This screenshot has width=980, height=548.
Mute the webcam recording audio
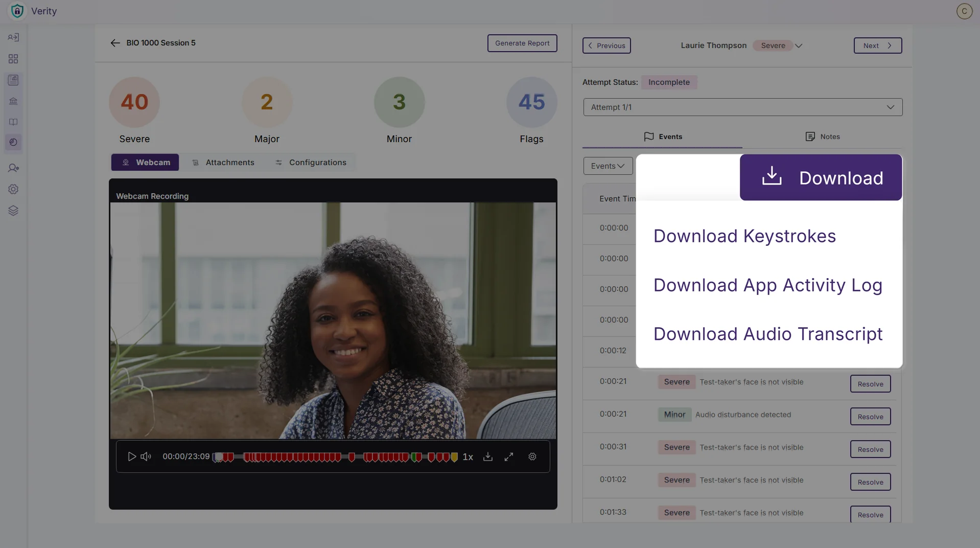[x=146, y=456]
